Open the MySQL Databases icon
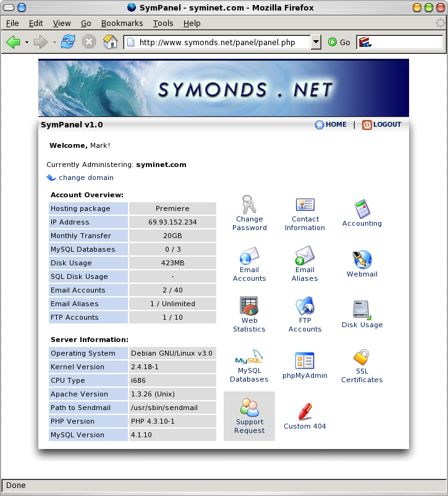448x496 pixels. (249, 358)
